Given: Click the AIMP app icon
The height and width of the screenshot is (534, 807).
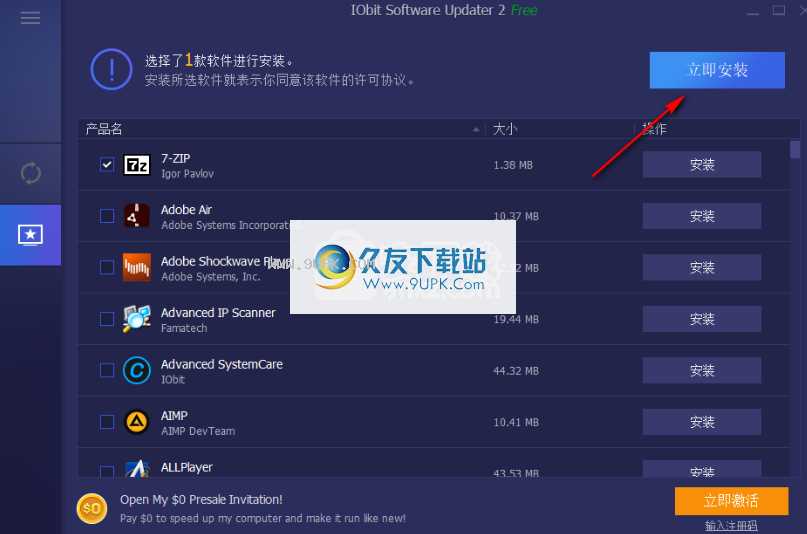Looking at the screenshot, I should tap(137, 422).
